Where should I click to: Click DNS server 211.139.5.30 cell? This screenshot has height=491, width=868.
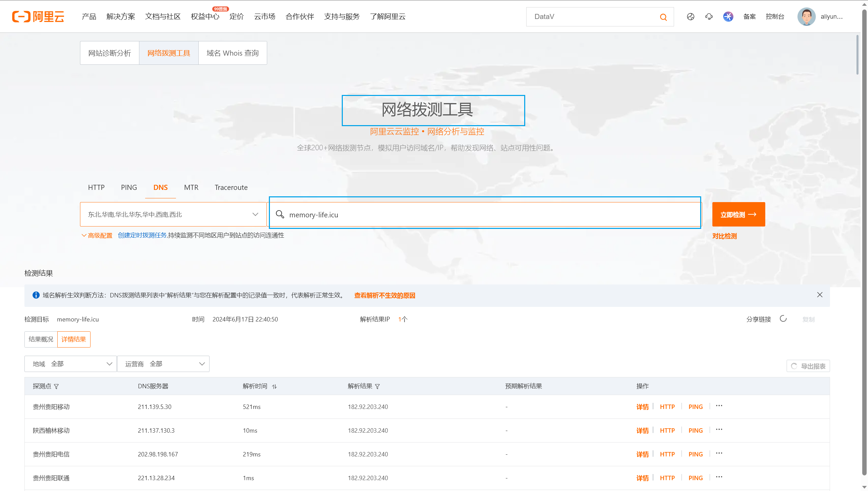155,407
